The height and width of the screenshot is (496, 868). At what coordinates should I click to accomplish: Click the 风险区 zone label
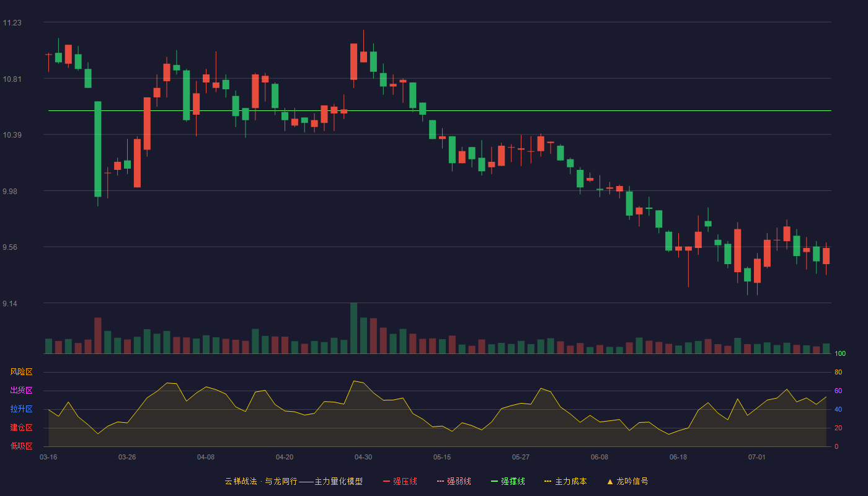[21, 372]
